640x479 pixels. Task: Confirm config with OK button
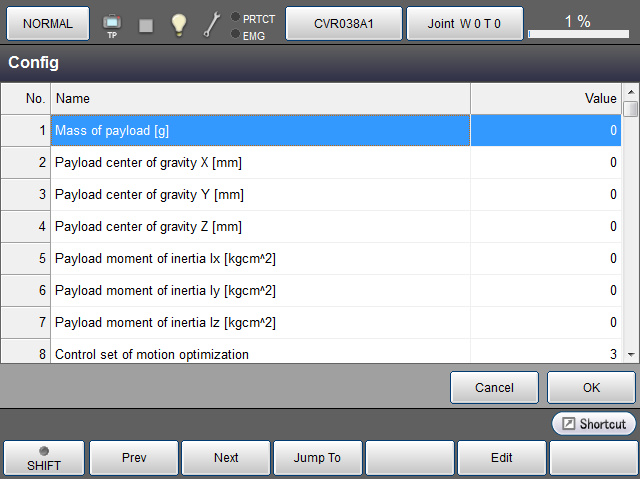coord(590,387)
